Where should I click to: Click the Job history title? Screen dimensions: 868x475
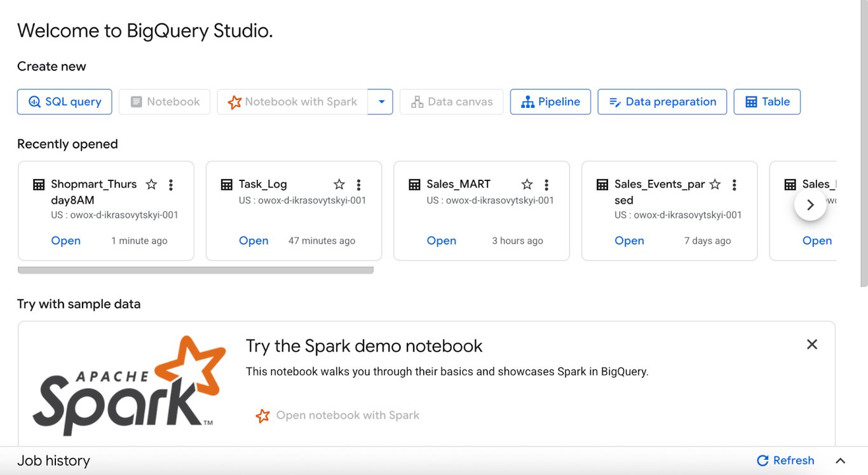click(x=53, y=461)
